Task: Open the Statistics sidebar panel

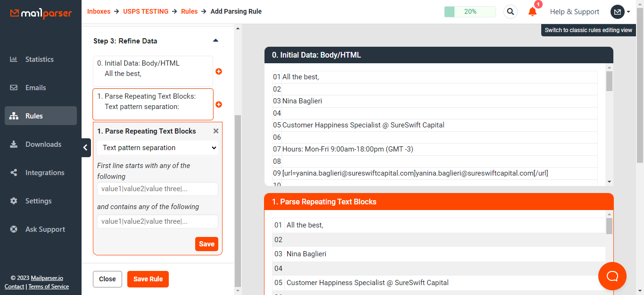Action: [x=39, y=59]
